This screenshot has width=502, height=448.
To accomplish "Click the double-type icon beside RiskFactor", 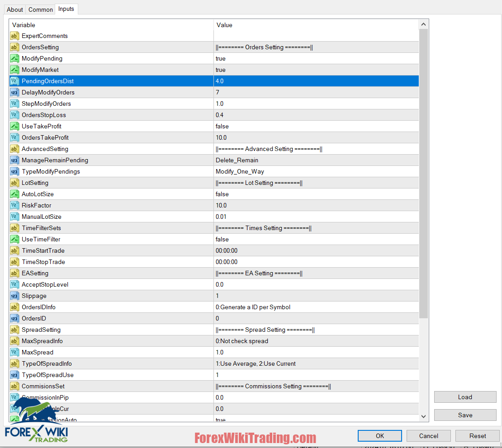I will (14, 205).
